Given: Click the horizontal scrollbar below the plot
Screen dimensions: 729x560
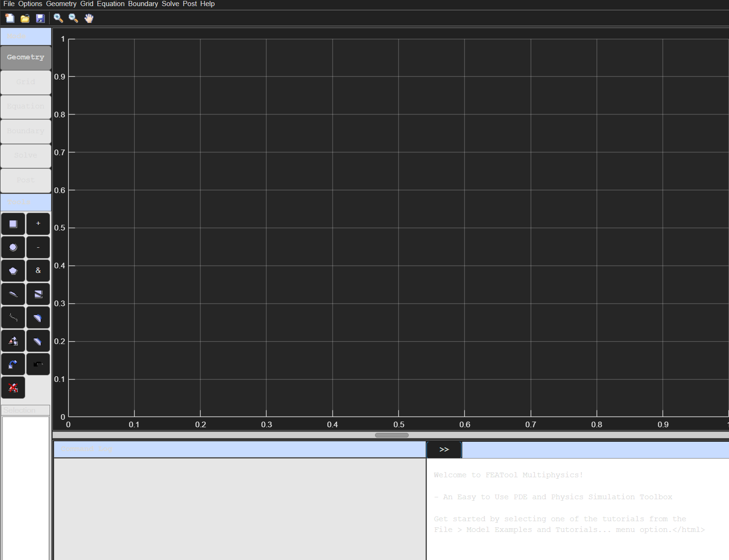Looking at the screenshot, I should pyautogui.click(x=392, y=435).
